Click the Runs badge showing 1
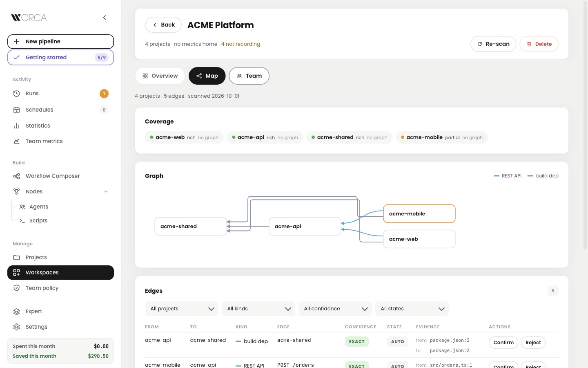Viewport: 588px width, 368px height. pyautogui.click(x=104, y=94)
